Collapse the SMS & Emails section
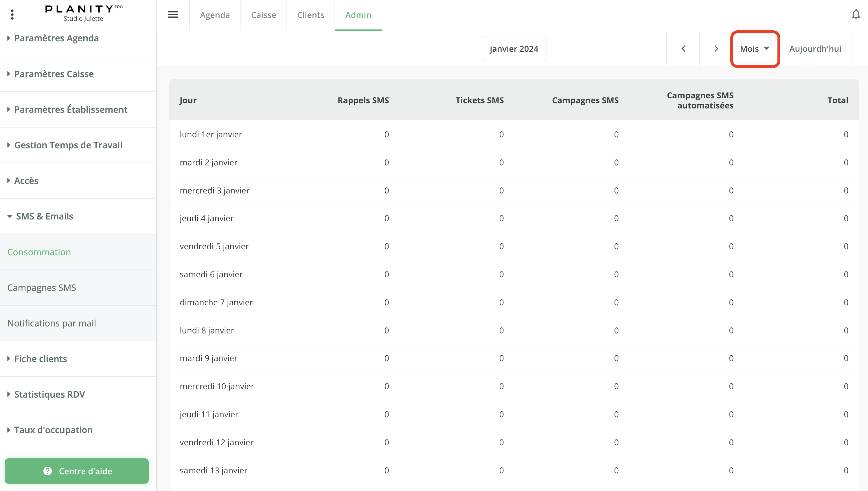Viewport: 868px width, 491px height. coord(45,216)
